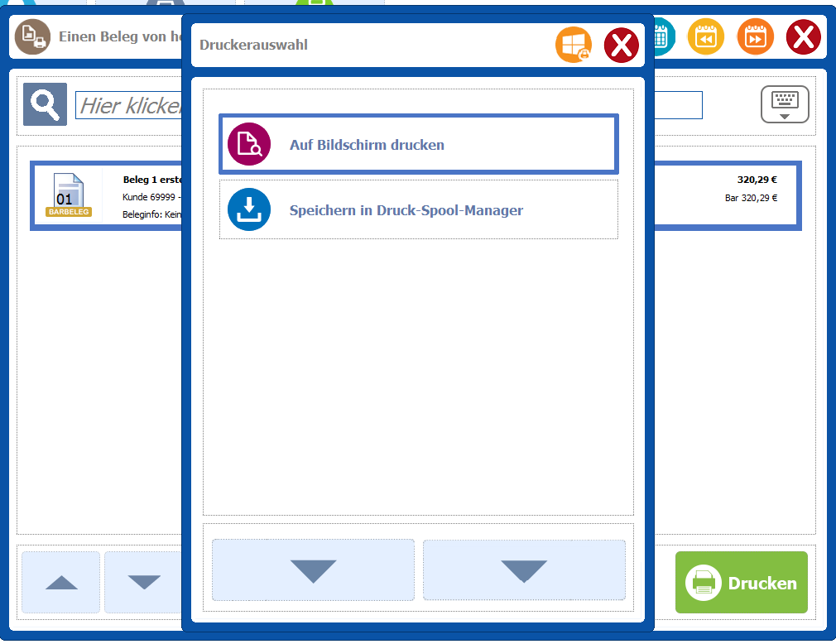
Task: Click the Windows printer icon in Druckerauswahl
Action: (x=574, y=45)
